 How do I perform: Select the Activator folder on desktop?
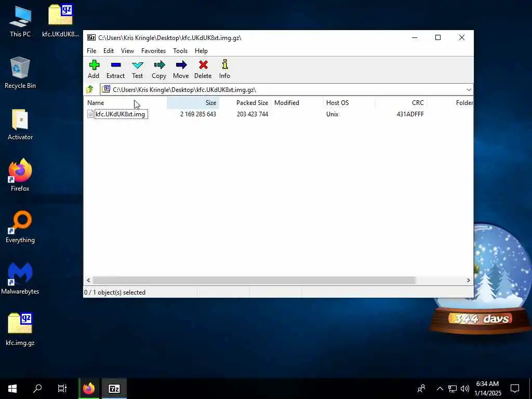click(20, 125)
